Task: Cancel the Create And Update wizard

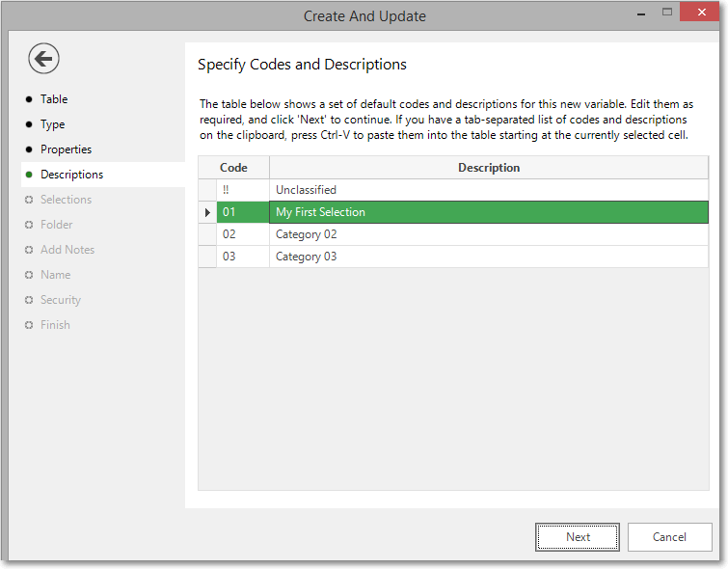Action: pyautogui.click(x=669, y=537)
